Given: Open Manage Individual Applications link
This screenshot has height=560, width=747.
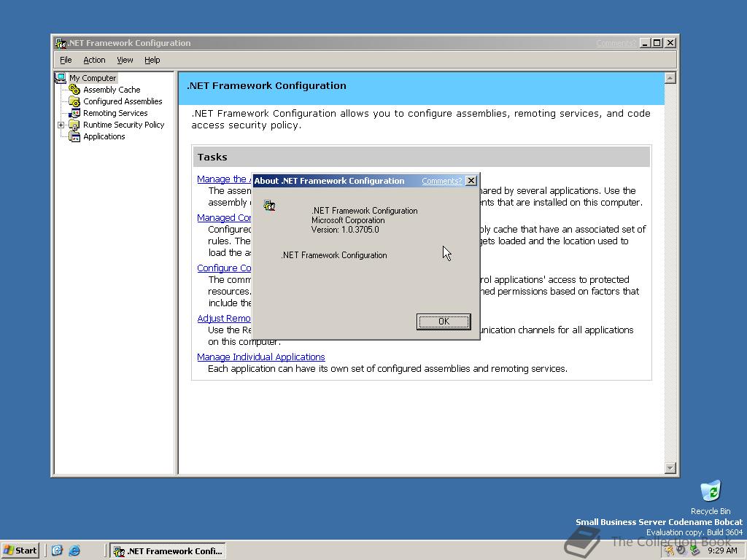Looking at the screenshot, I should [x=261, y=357].
